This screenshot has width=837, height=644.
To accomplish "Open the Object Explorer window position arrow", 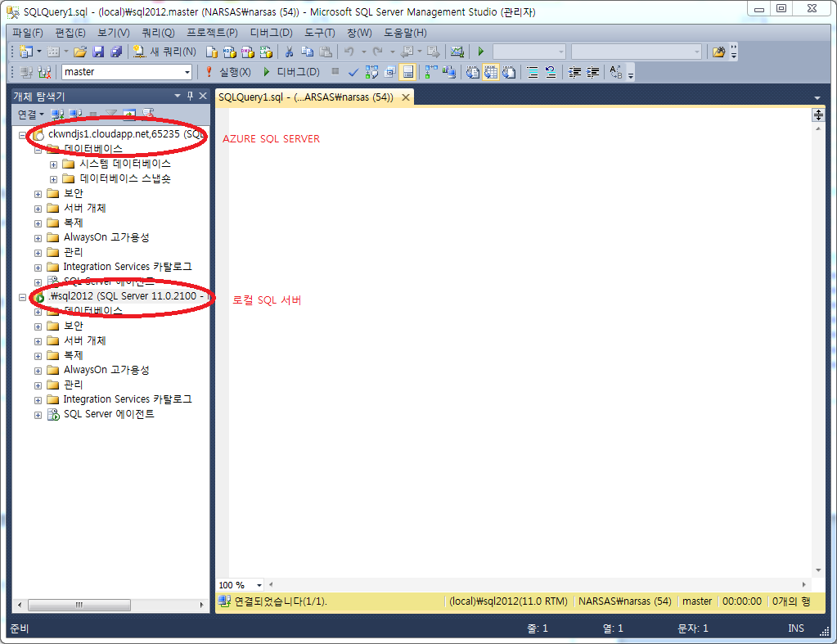I will pos(178,96).
